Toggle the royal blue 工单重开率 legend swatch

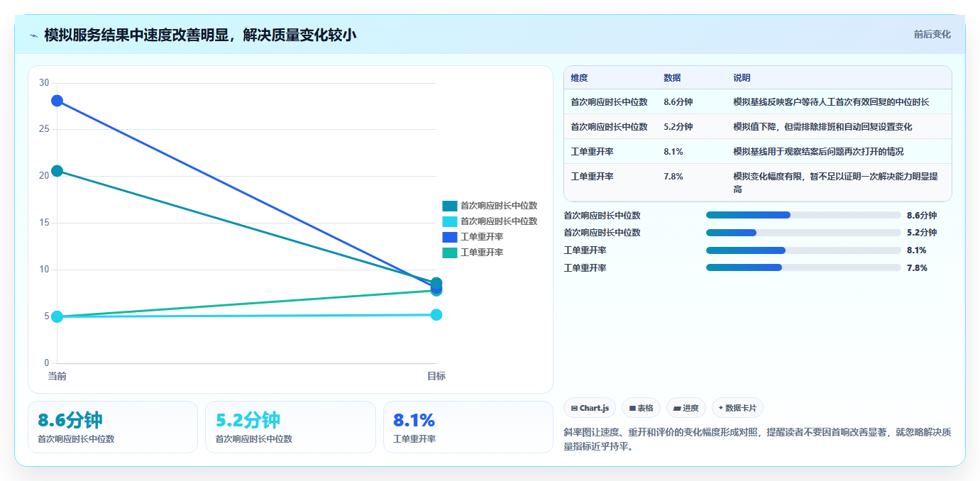click(x=449, y=237)
